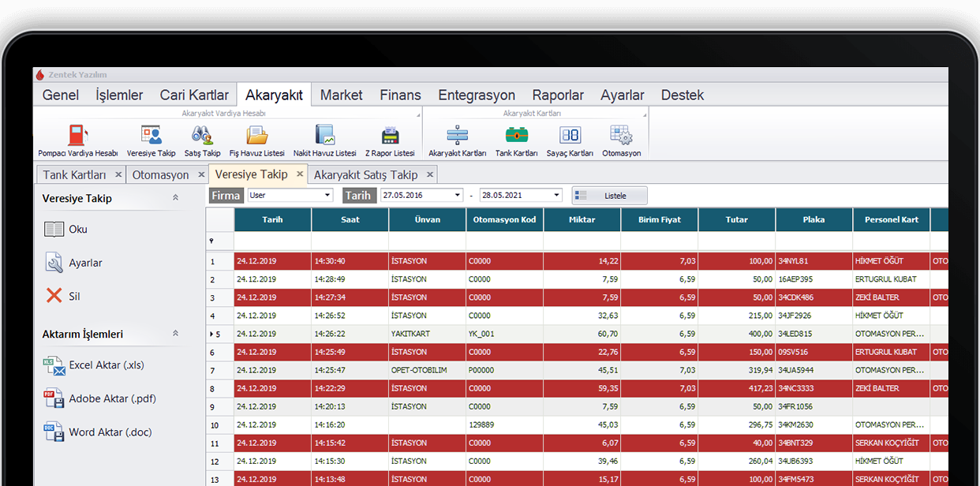Open the start date 27.05.2016 dropdown
The width and height of the screenshot is (980, 486).
[458, 195]
